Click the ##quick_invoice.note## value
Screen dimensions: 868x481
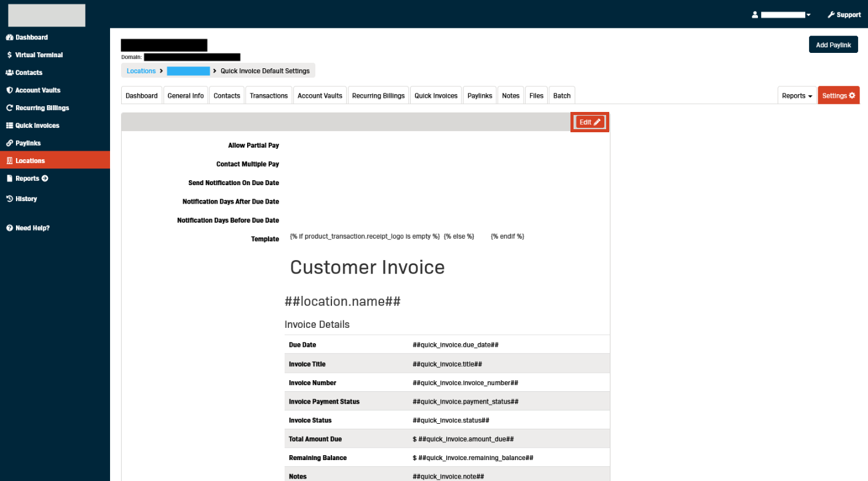pos(448,477)
